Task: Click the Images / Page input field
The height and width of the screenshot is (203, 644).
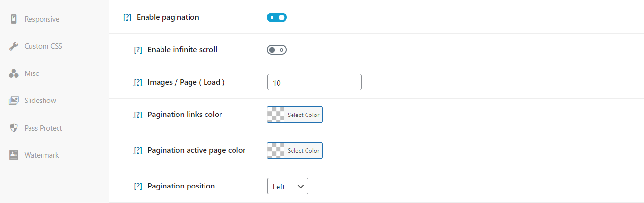Action: click(x=314, y=82)
